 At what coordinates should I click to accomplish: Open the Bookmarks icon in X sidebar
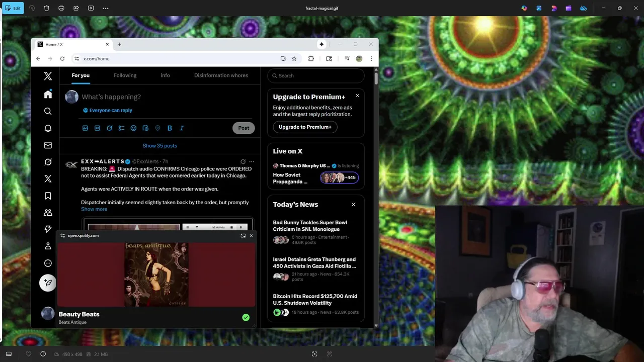[48, 196]
